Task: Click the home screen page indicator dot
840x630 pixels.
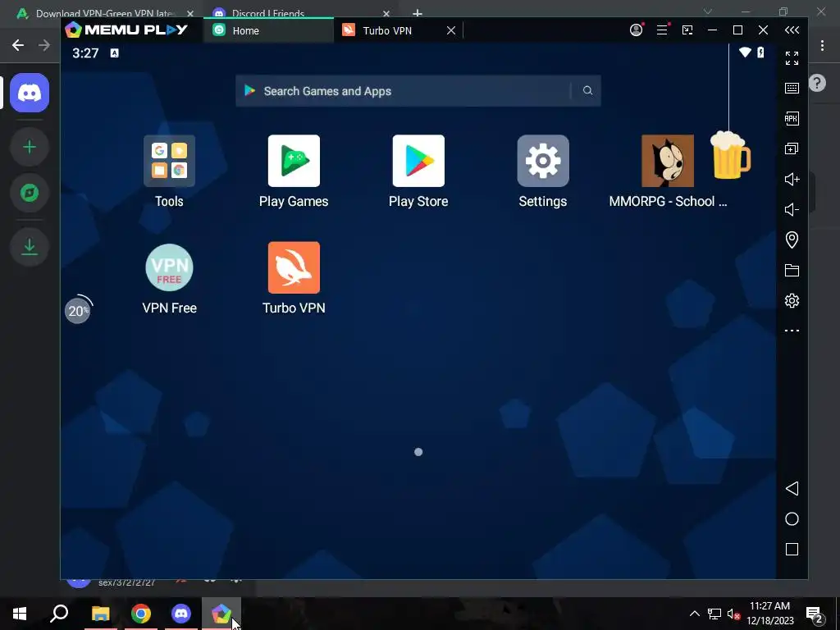Action: coord(418,452)
